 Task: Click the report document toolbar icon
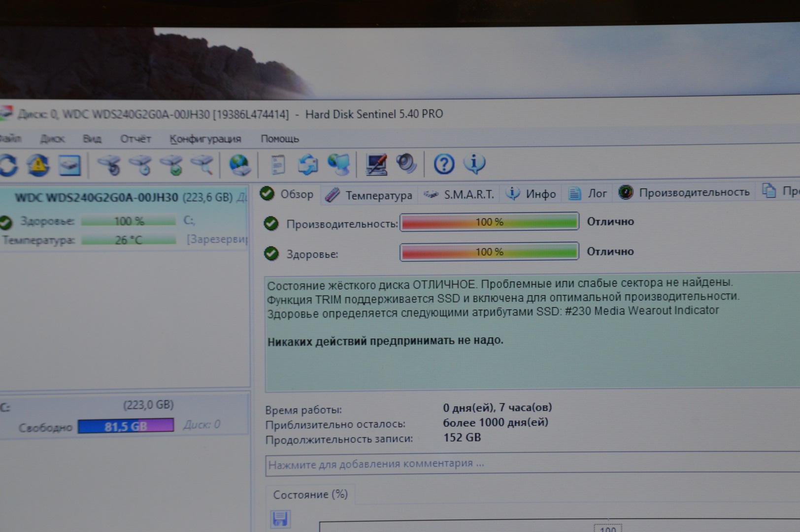278,165
